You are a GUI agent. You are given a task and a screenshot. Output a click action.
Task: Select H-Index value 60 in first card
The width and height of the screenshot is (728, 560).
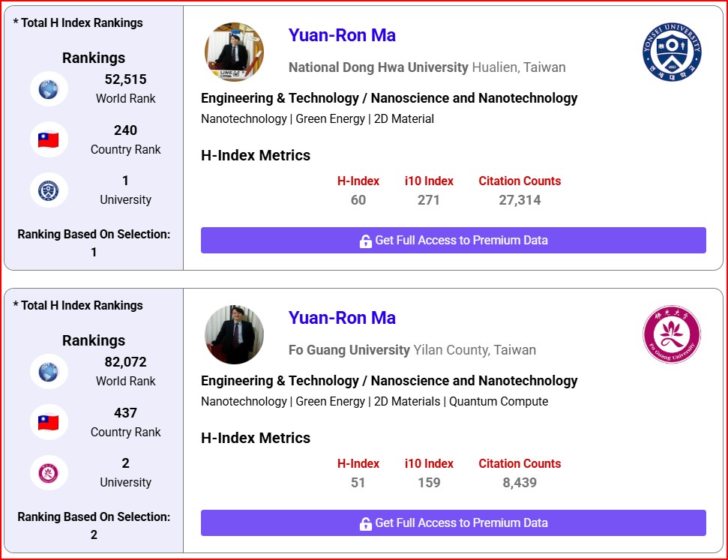tap(358, 200)
